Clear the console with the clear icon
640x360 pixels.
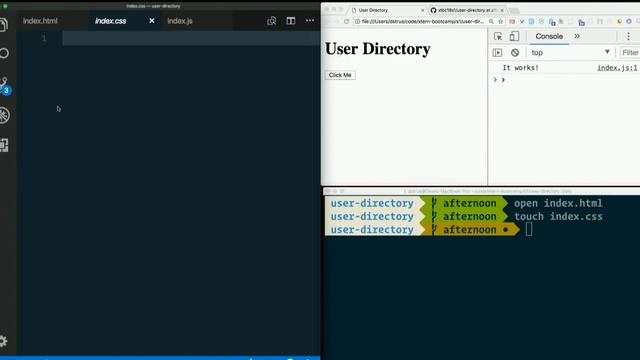[x=515, y=53]
